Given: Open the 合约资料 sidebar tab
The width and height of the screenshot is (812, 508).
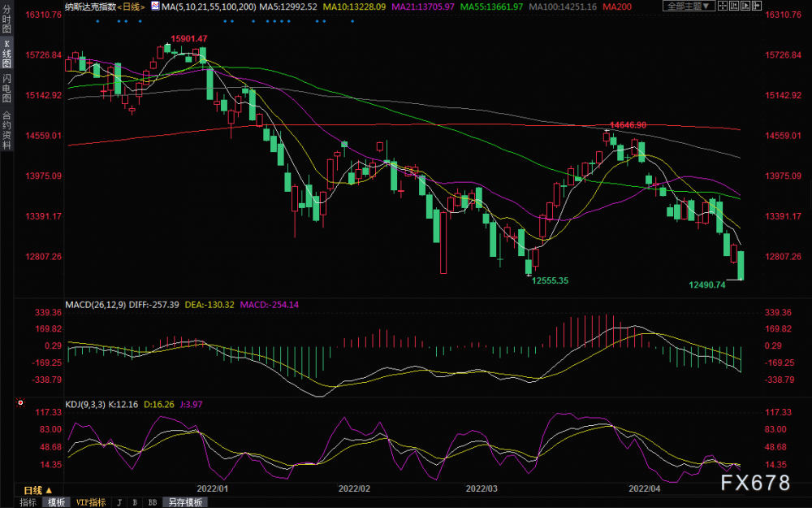Looking at the screenshot, I should [6, 130].
